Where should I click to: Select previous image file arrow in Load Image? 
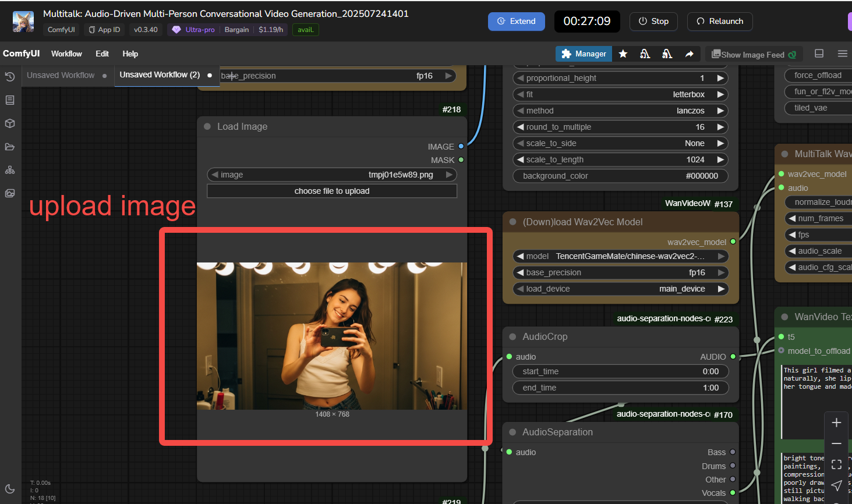point(215,175)
